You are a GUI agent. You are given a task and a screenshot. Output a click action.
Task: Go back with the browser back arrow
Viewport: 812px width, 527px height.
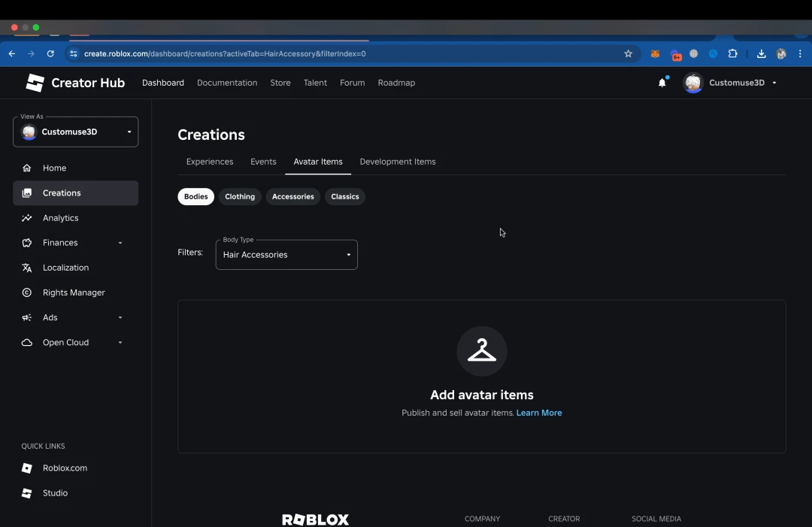12,53
